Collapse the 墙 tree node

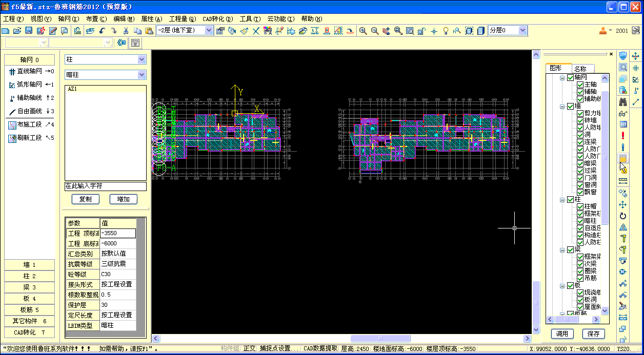coord(562,107)
